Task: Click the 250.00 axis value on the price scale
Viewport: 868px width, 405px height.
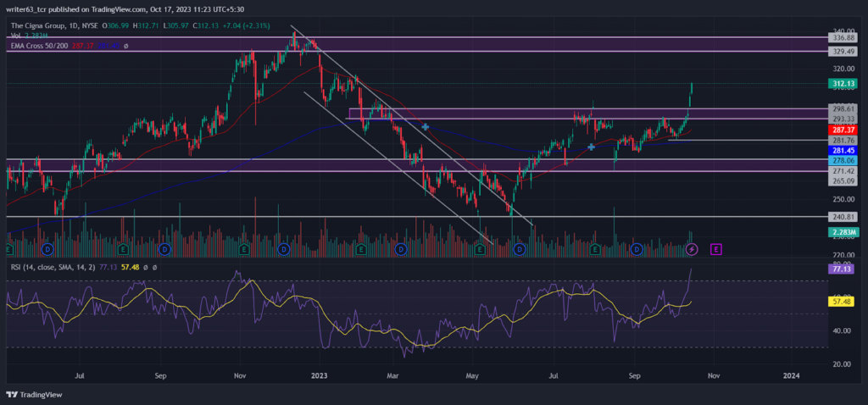Action: point(842,199)
